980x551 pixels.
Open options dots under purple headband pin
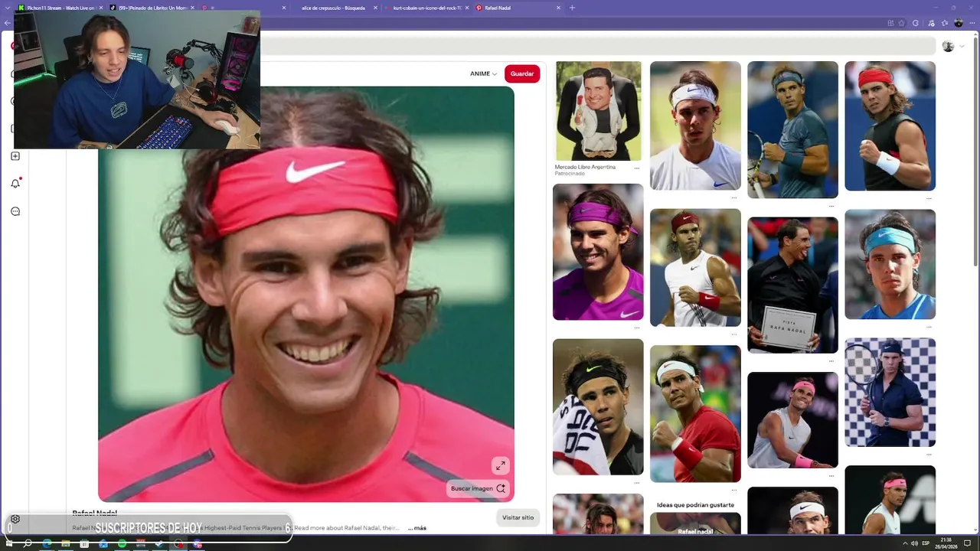636,328
